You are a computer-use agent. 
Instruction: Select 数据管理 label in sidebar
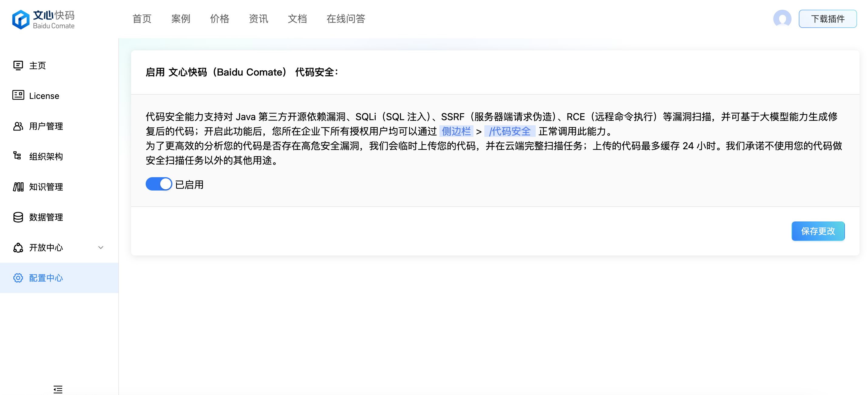click(x=46, y=217)
